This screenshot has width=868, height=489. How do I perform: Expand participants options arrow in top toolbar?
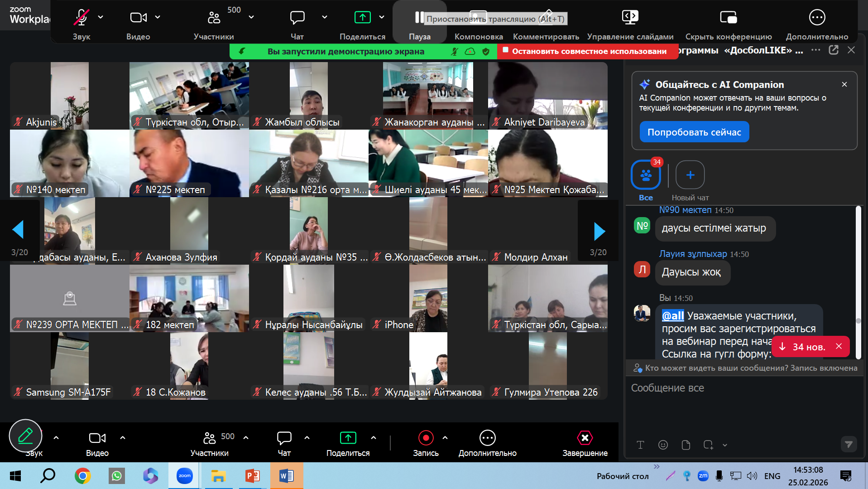(x=251, y=17)
